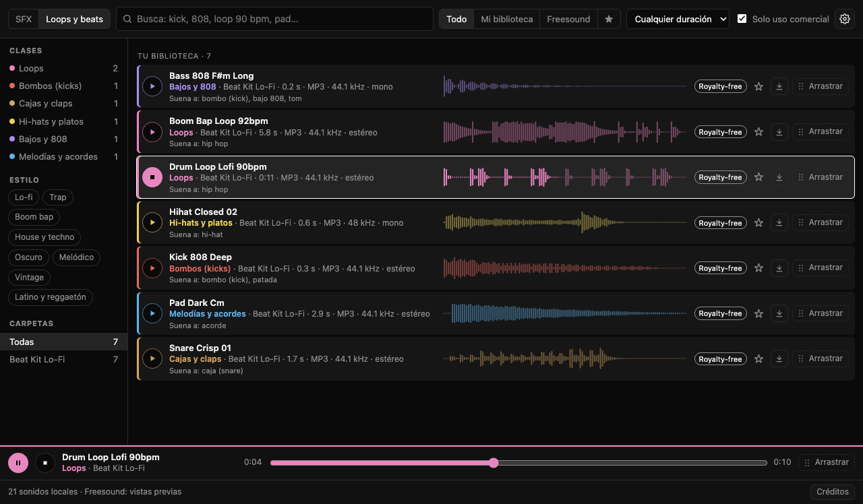
Task: Click the stop button in player bar
Action: click(45, 463)
